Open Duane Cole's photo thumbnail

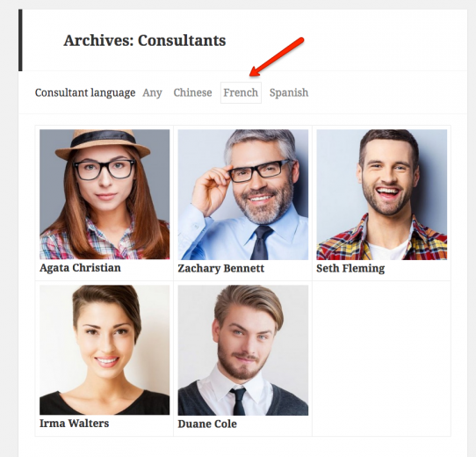coord(243,350)
